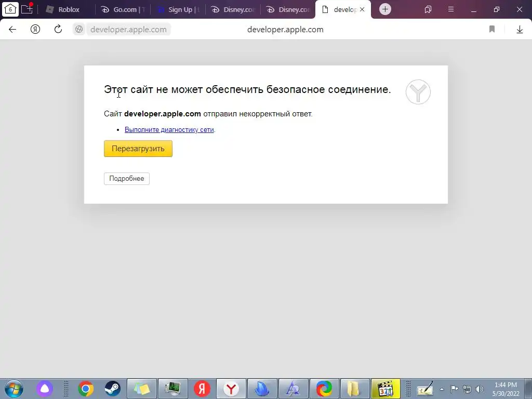Open the tab counter showing 6
Viewport: 532px width, 399px height.
(10, 9)
